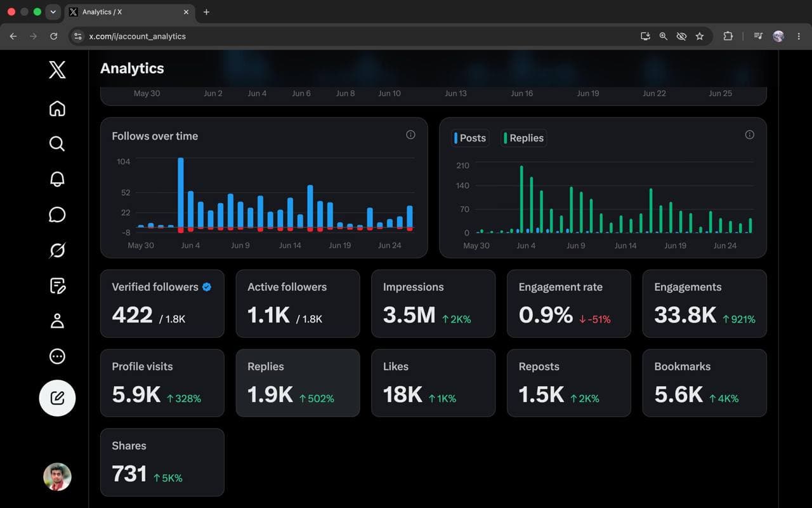The height and width of the screenshot is (508, 812).
Task: Toggle the Posts series in the chart legend
Action: click(469, 138)
